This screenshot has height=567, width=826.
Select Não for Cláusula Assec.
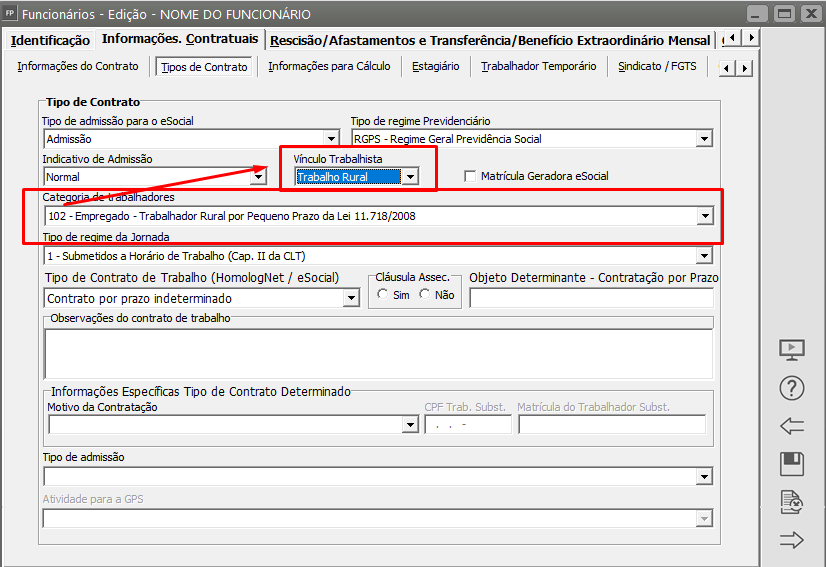pos(425,295)
